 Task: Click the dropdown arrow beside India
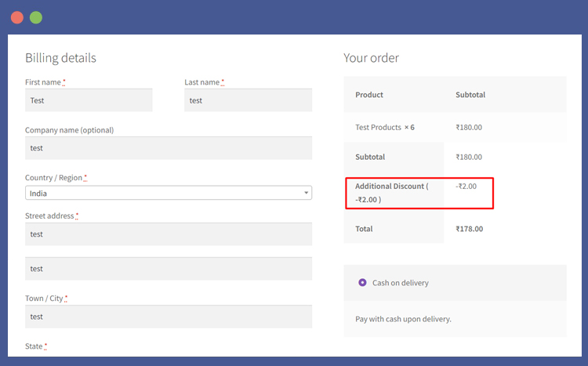point(306,193)
